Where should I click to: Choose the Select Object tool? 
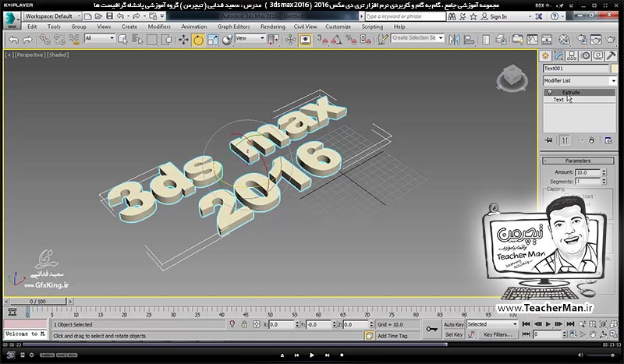tap(122, 40)
